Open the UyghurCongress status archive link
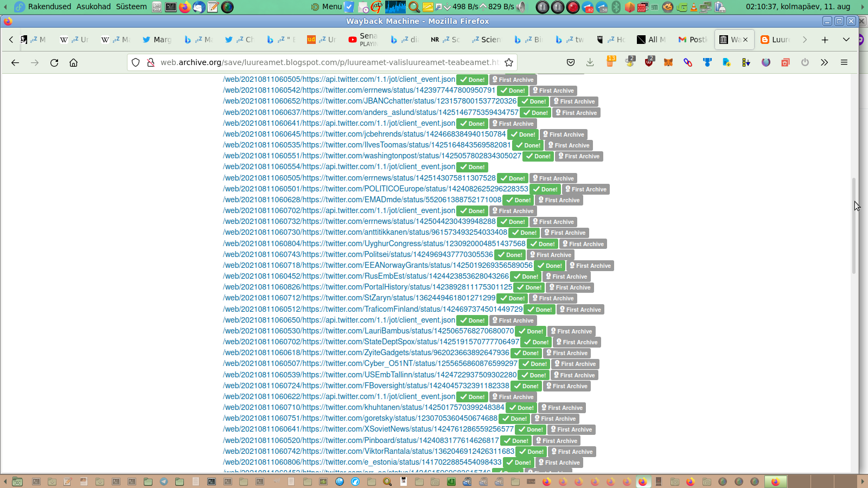Image resolution: width=868 pixels, height=488 pixels. [x=374, y=244]
